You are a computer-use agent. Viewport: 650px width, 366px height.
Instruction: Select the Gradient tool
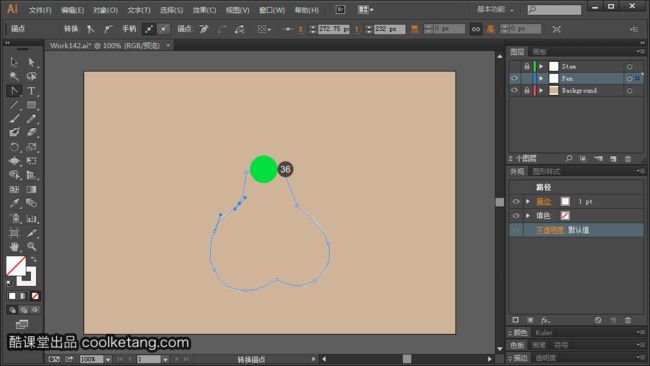(x=31, y=189)
